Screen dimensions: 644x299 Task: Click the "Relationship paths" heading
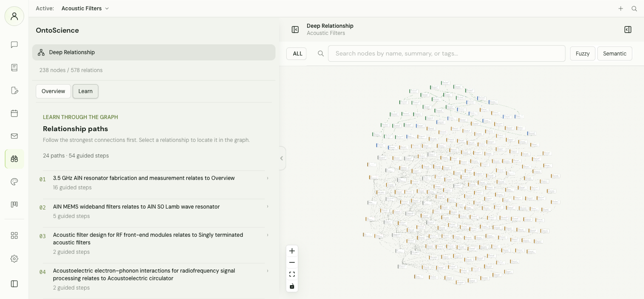click(76, 129)
